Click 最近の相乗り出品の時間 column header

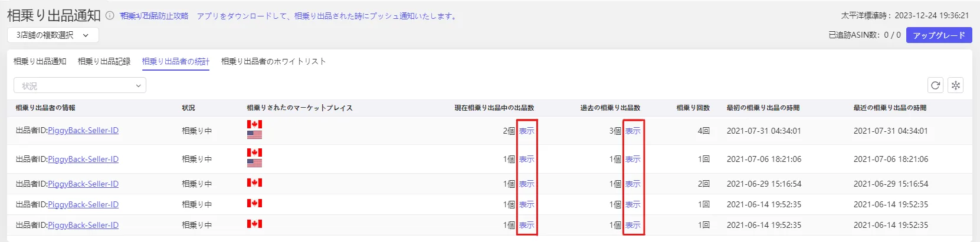(x=890, y=108)
